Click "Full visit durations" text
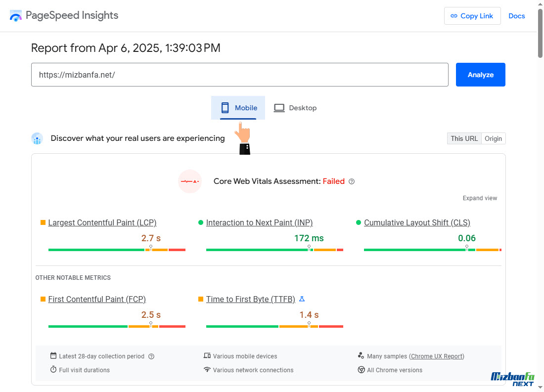Viewport: 544px width, 392px height. pos(84,370)
